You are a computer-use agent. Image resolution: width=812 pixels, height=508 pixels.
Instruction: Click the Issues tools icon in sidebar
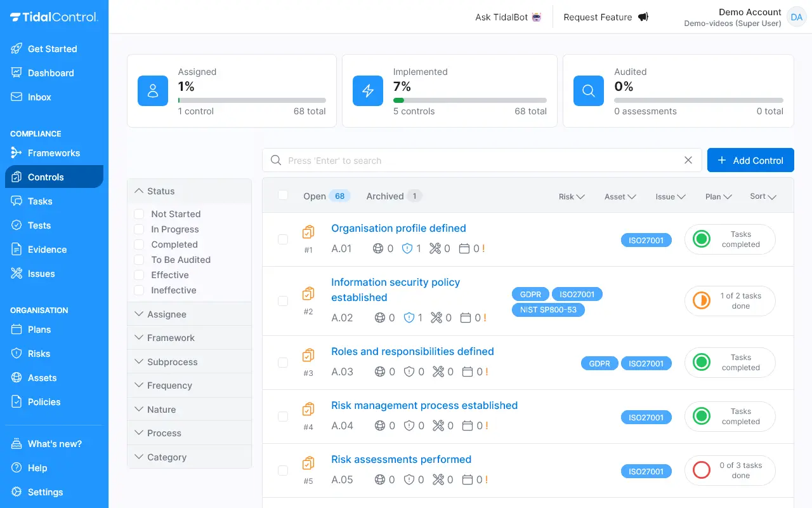coord(16,274)
